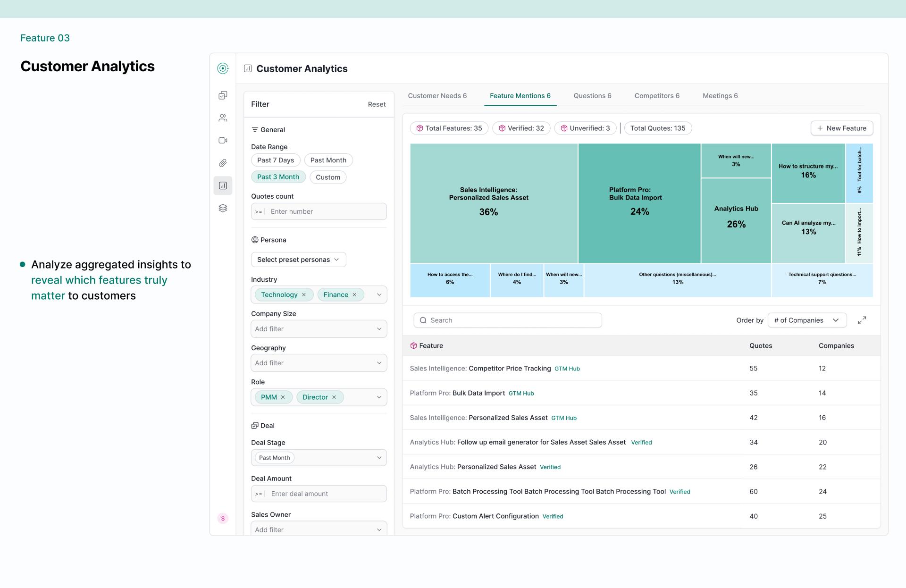The image size is (906, 588).
Task: Click the pink S user avatar
Action: coord(223,519)
